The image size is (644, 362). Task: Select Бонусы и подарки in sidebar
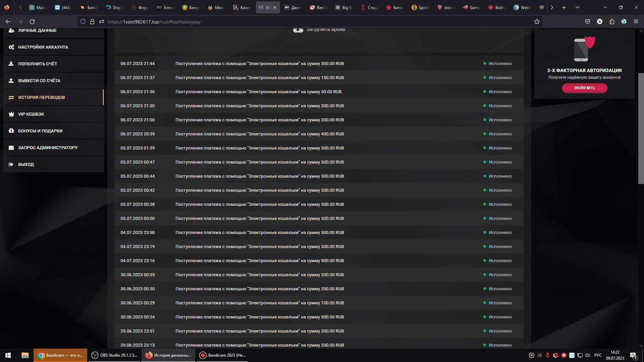[x=40, y=131]
